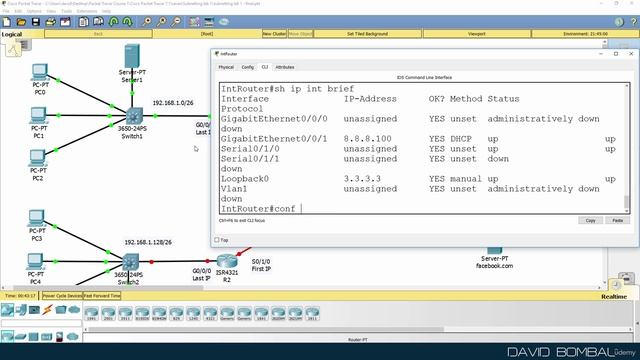Image resolution: width=640 pixels, height=360 pixels.
Task: Click the question mark help icon
Action: tap(634, 22)
